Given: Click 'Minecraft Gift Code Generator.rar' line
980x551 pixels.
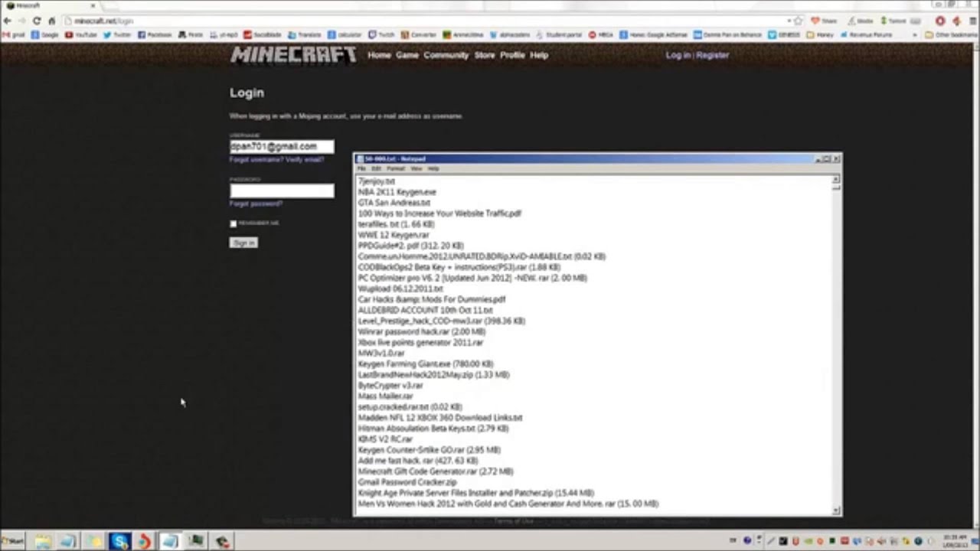Looking at the screenshot, I should (436, 471).
